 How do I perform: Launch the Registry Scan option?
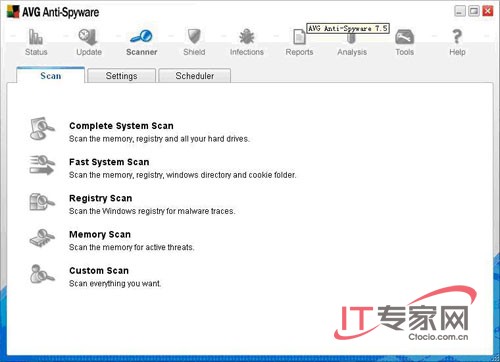tap(100, 198)
